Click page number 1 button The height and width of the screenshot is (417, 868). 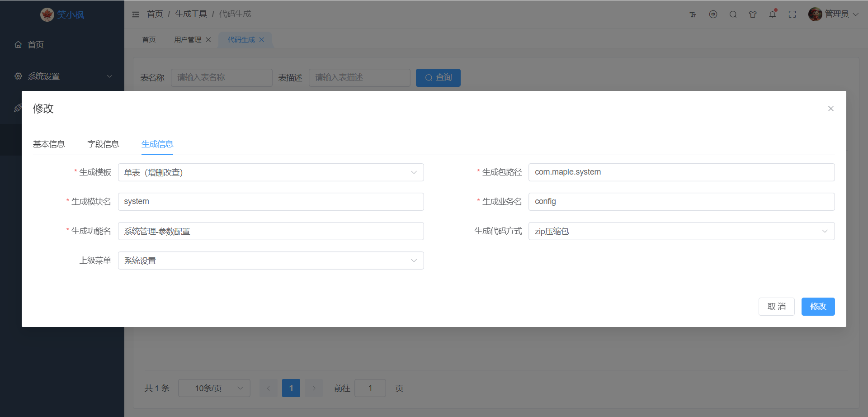click(291, 388)
